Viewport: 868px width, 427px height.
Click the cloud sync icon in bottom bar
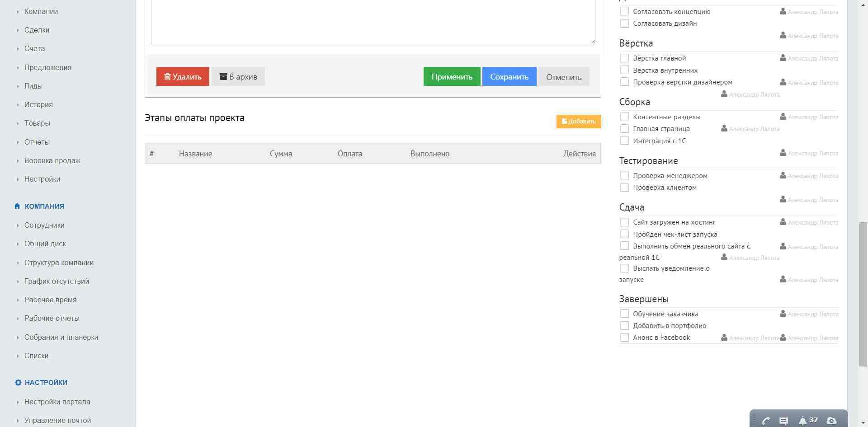[831, 421]
